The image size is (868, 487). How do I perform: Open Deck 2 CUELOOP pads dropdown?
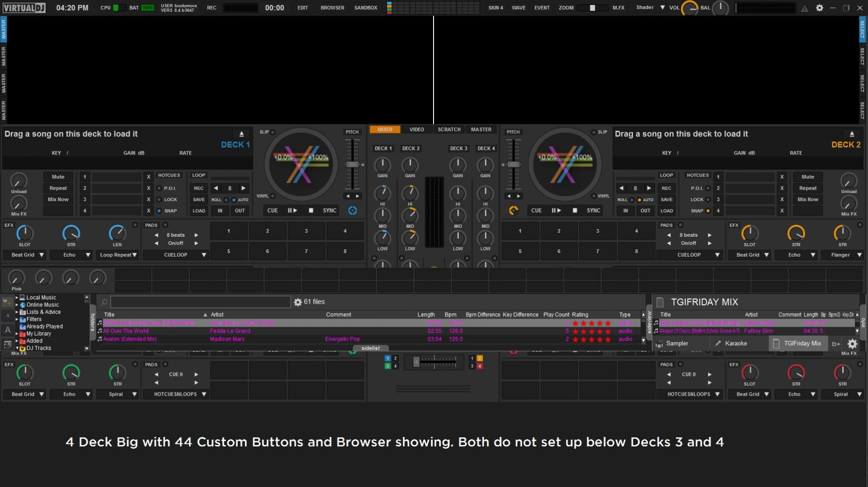[x=689, y=255]
